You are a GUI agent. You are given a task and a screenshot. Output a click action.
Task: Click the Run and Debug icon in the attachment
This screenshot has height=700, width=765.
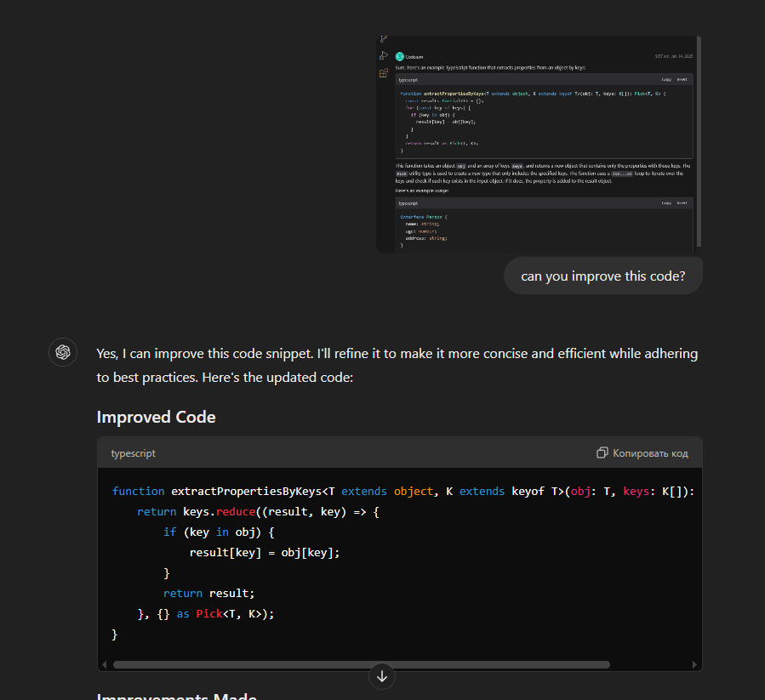[384, 56]
